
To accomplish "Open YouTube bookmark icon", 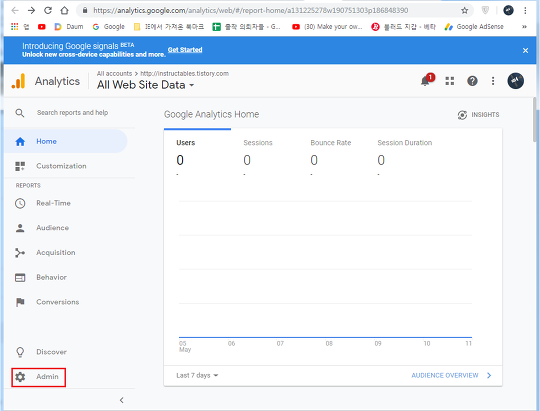I will pos(42,27).
